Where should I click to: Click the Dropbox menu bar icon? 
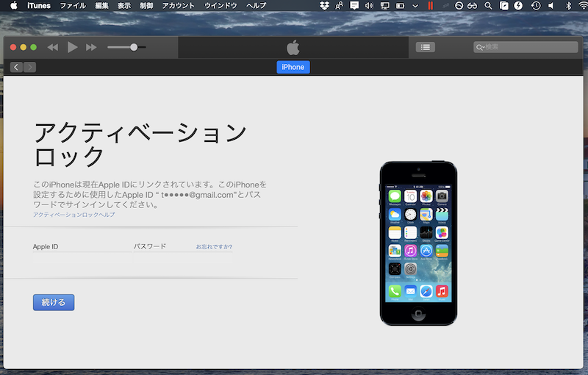[x=326, y=5]
